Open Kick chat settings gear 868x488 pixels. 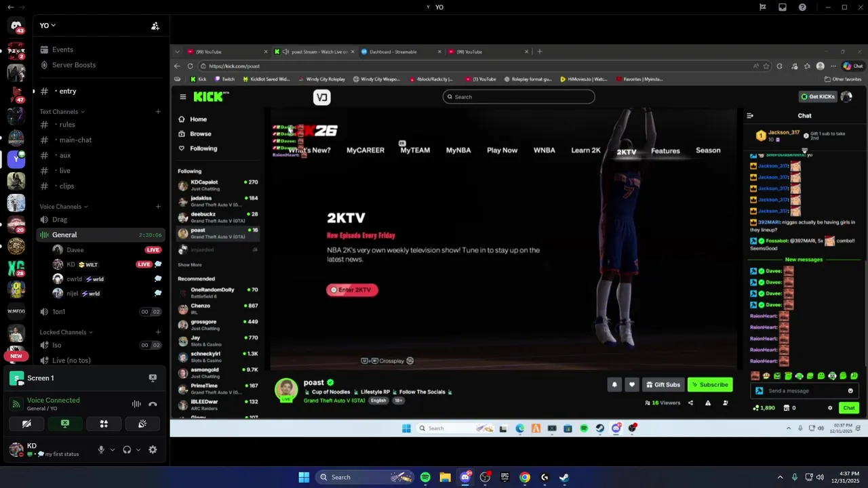coord(830,408)
